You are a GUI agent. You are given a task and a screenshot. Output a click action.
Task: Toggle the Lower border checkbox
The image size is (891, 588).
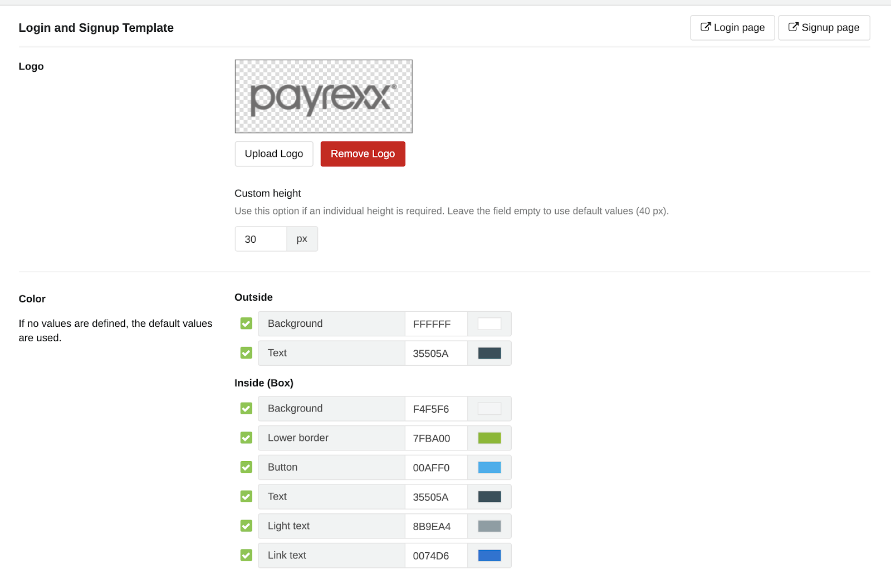pyautogui.click(x=246, y=438)
